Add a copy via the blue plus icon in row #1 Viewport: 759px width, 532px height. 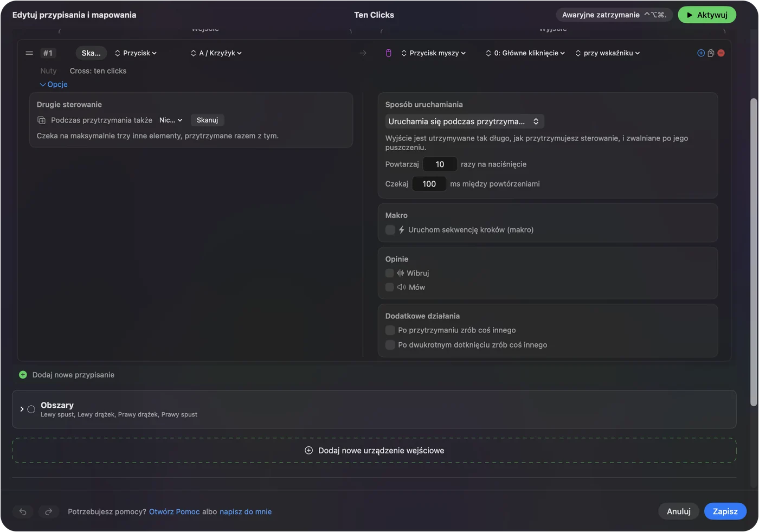(701, 53)
